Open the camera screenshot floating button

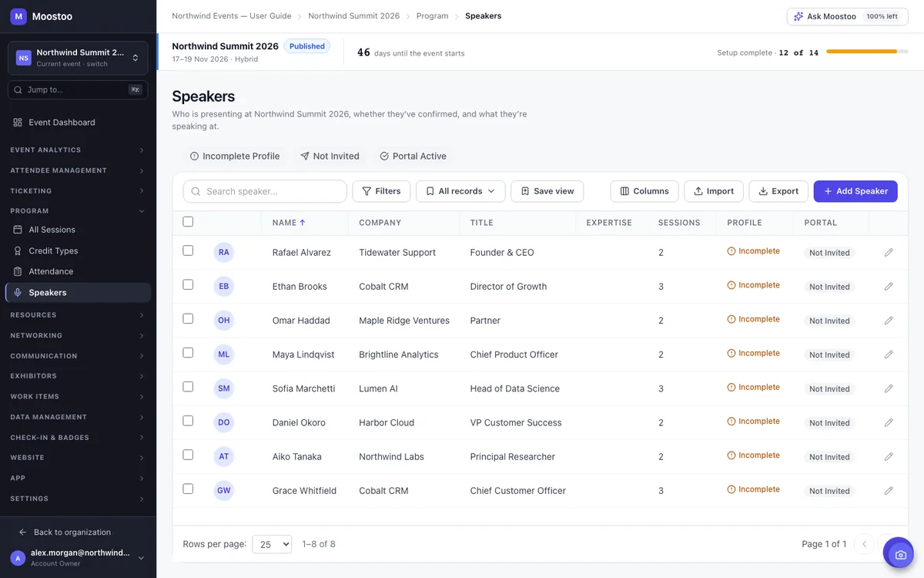(x=898, y=553)
